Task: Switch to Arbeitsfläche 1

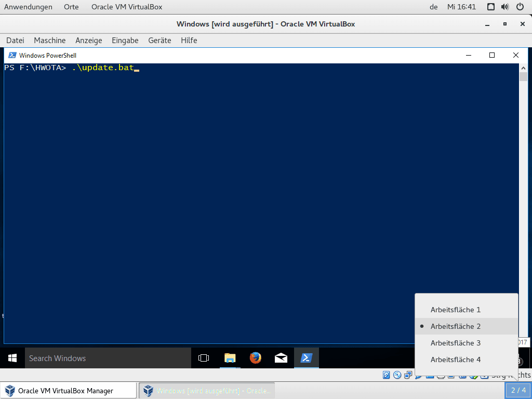Action: [x=467, y=310]
